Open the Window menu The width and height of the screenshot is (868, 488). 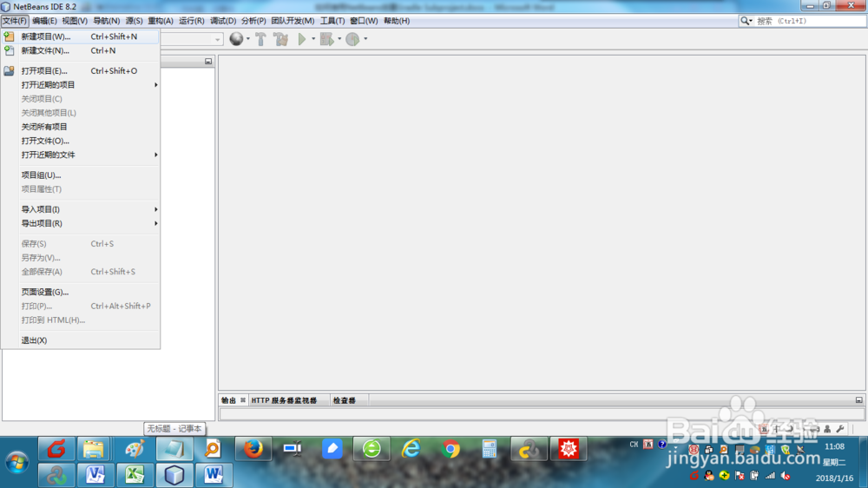[x=364, y=21]
